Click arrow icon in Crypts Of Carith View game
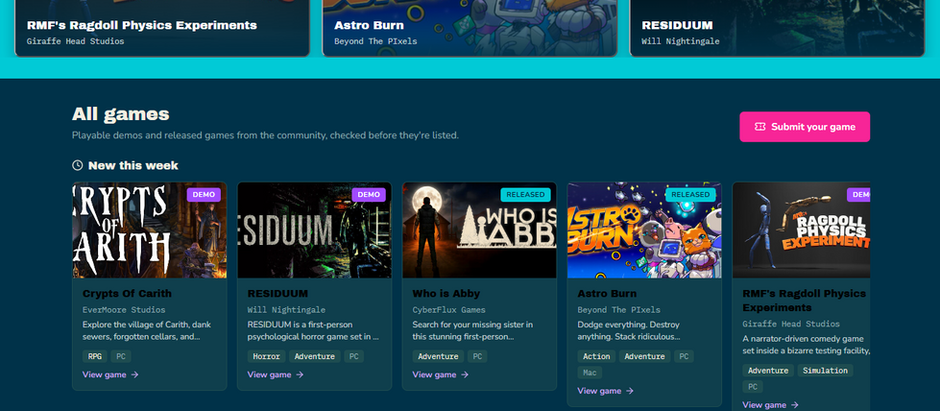The height and width of the screenshot is (411, 940). (134, 374)
